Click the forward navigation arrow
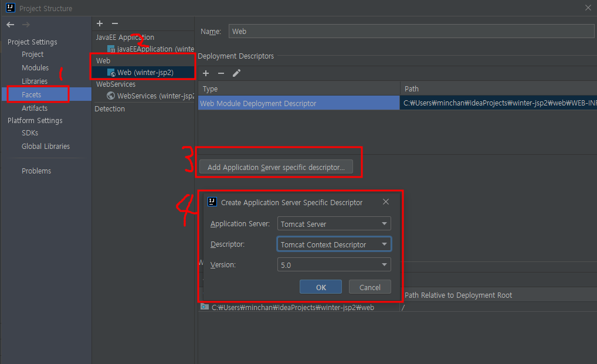Image resolution: width=597 pixels, height=364 pixels. pyautogui.click(x=26, y=25)
